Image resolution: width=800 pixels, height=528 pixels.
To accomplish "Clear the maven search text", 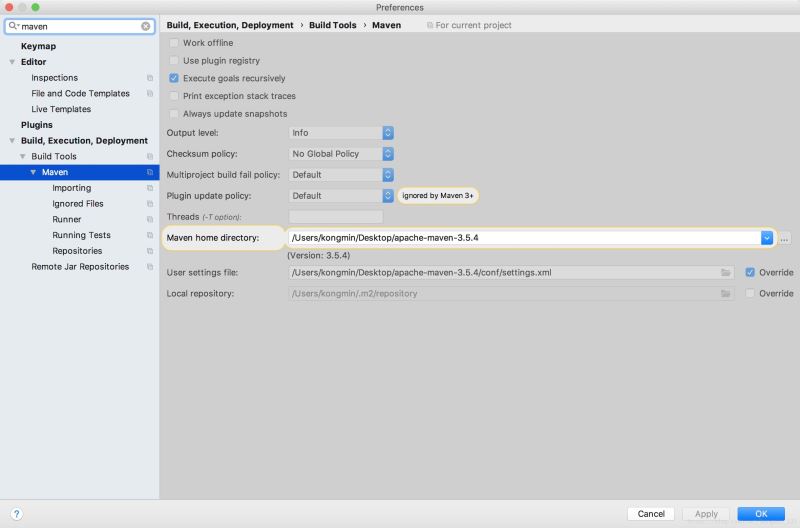I will click(145, 26).
